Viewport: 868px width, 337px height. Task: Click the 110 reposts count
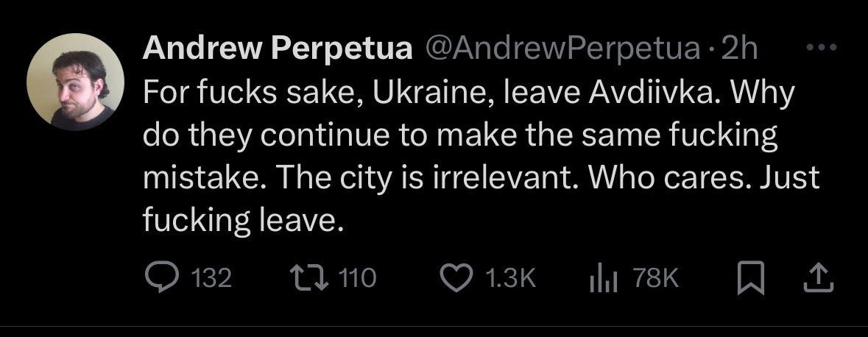point(359,277)
